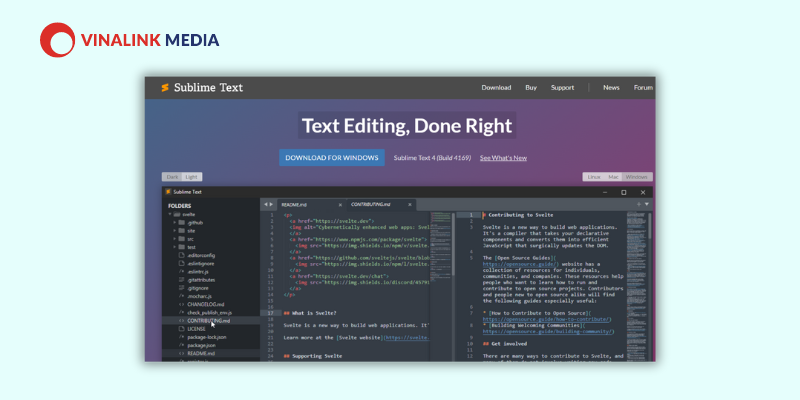Select CONTRIBUTING.md in the sidebar
The image size is (800, 400).
tap(211, 320)
